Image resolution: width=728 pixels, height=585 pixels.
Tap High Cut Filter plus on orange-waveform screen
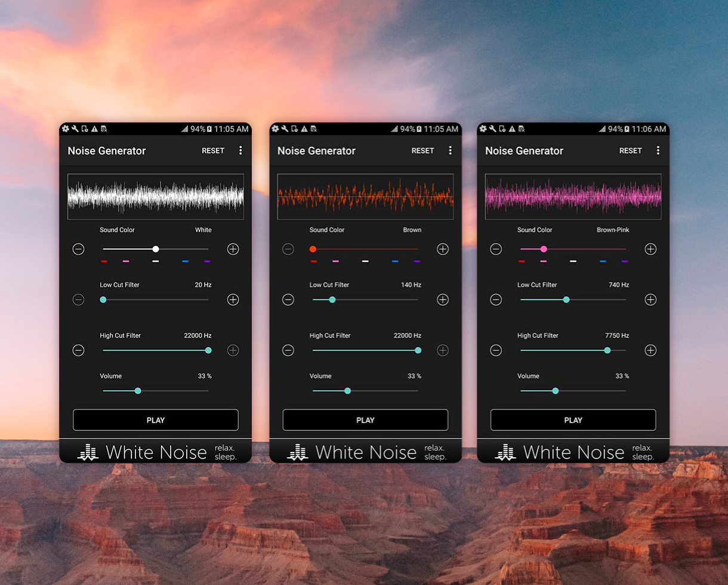(443, 350)
